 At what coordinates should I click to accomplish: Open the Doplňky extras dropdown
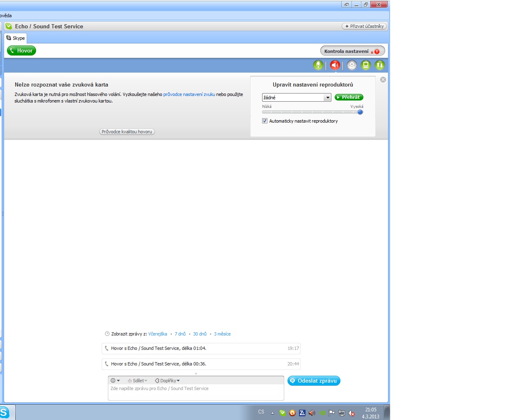(167, 381)
